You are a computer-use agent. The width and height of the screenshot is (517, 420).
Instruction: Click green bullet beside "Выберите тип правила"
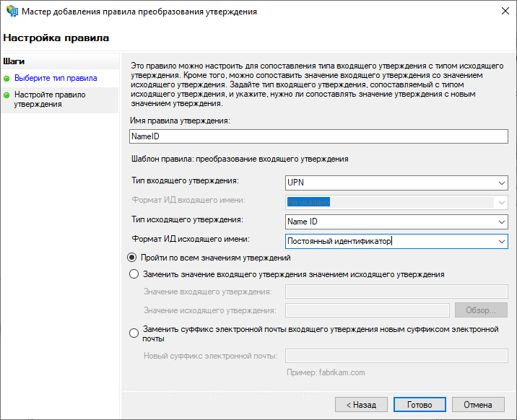click(7, 78)
